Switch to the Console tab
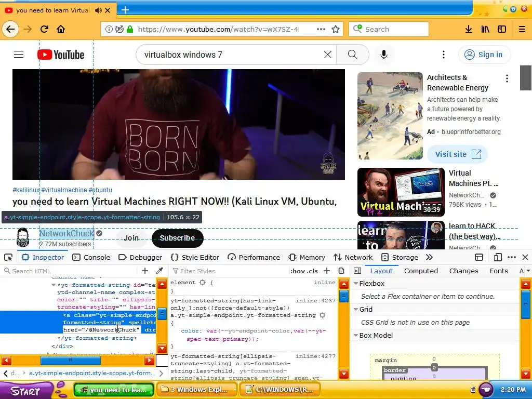This screenshot has height=399, width=532. click(x=91, y=257)
